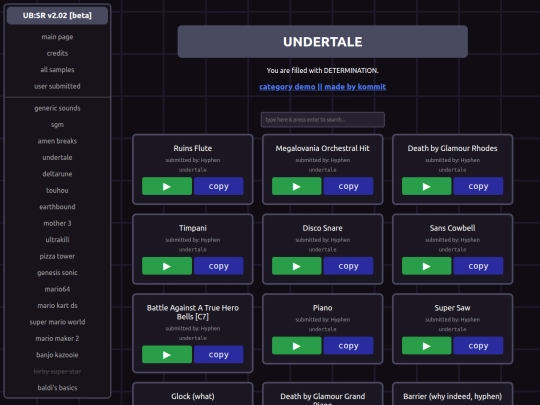Select the struck-through kirby super star category
Screen dimensions: 540x405
click(x=57, y=371)
